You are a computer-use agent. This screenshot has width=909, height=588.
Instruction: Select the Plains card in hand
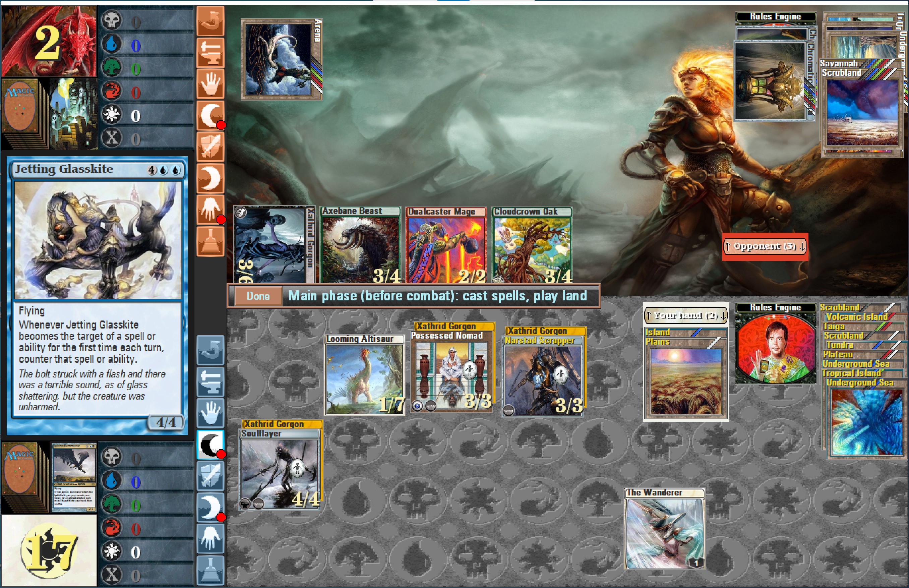point(685,378)
